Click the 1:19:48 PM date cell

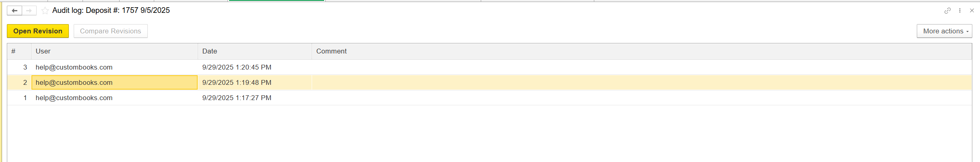click(237, 82)
